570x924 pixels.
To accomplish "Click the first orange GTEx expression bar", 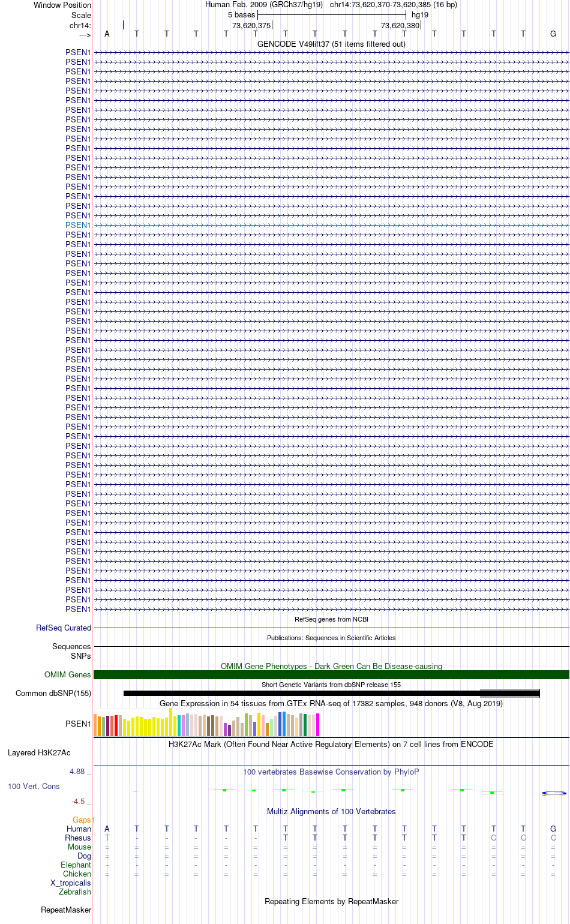I will pyautogui.click(x=95, y=725).
